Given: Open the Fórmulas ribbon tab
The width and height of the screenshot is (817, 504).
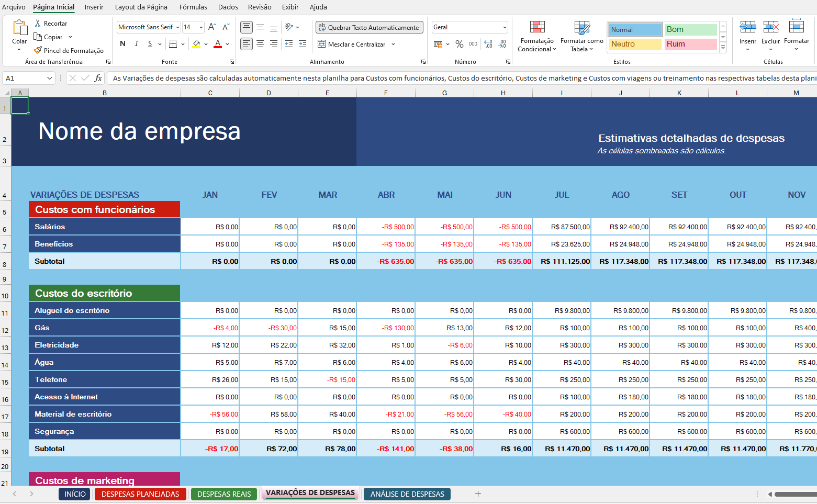Looking at the screenshot, I should coord(193,7).
